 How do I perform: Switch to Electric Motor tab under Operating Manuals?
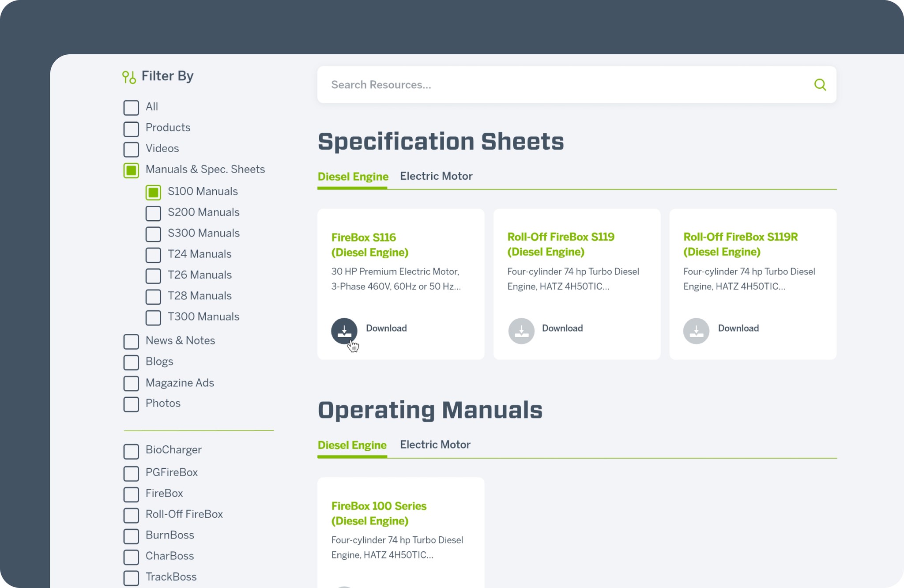(435, 445)
